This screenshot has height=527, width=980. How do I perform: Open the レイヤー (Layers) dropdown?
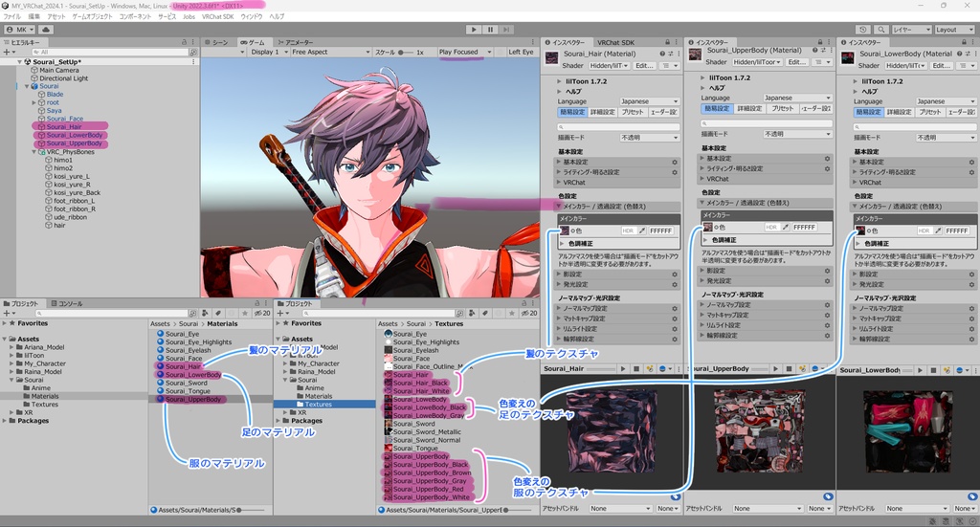pos(911,30)
